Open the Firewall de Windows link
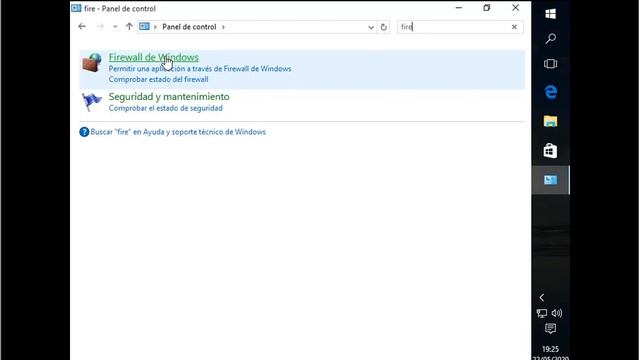The height and width of the screenshot is (360, 640). (153, 58)
